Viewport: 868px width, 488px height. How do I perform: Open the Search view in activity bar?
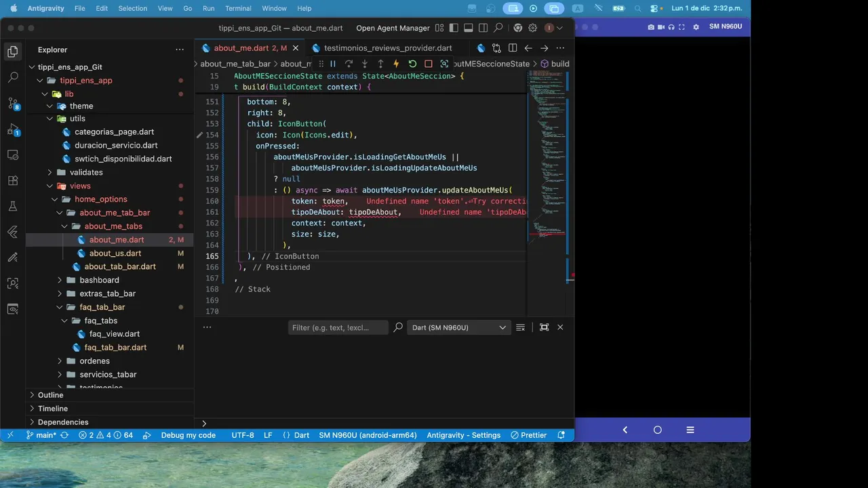coord(12,77)
